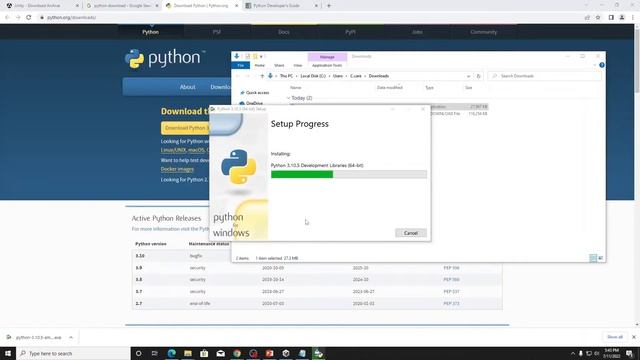Bookmark this page with star icon
Viewport: 640px width, 360px height.
(x=598, y=18)
